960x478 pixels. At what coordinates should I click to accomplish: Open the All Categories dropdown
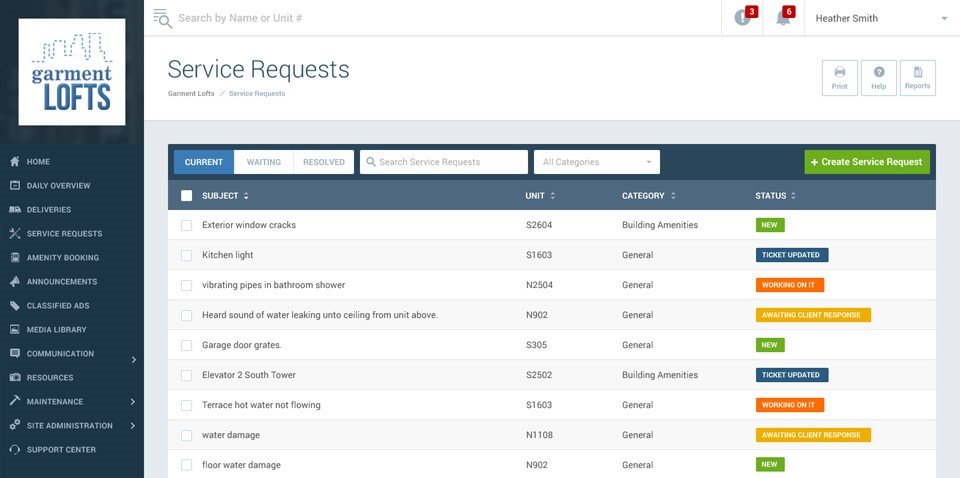(x=597, y=162)
